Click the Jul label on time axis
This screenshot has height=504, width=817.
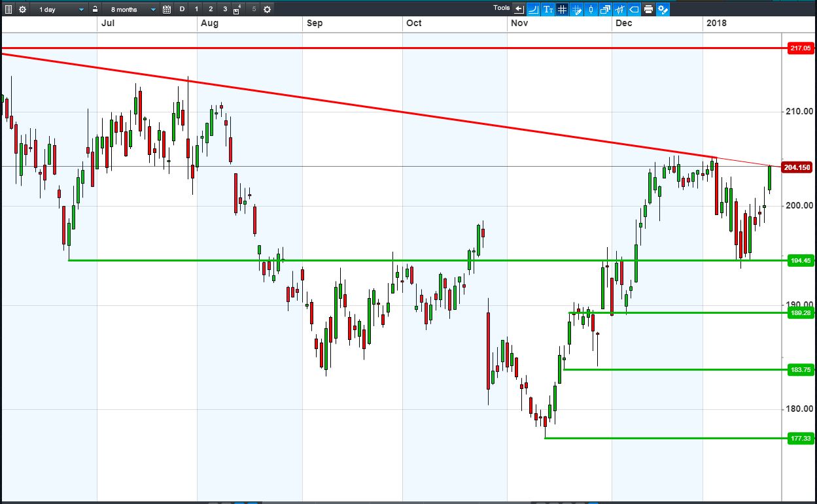[108, 23]
